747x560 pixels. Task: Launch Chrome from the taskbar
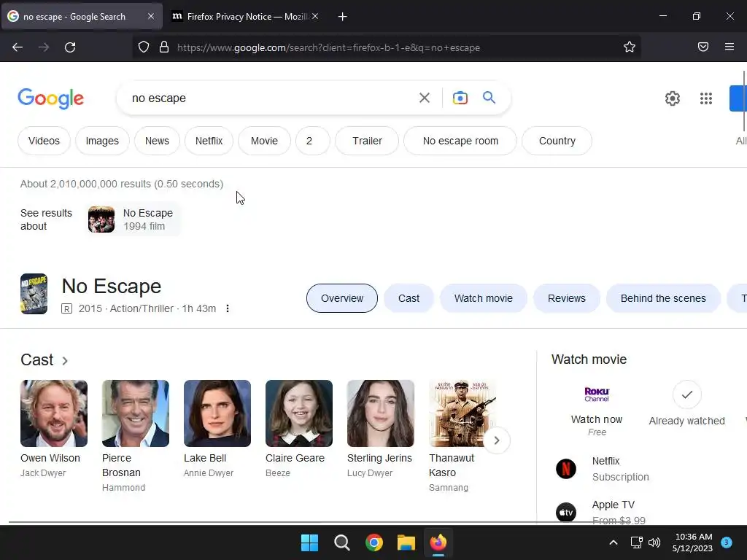tap(374, 542)
